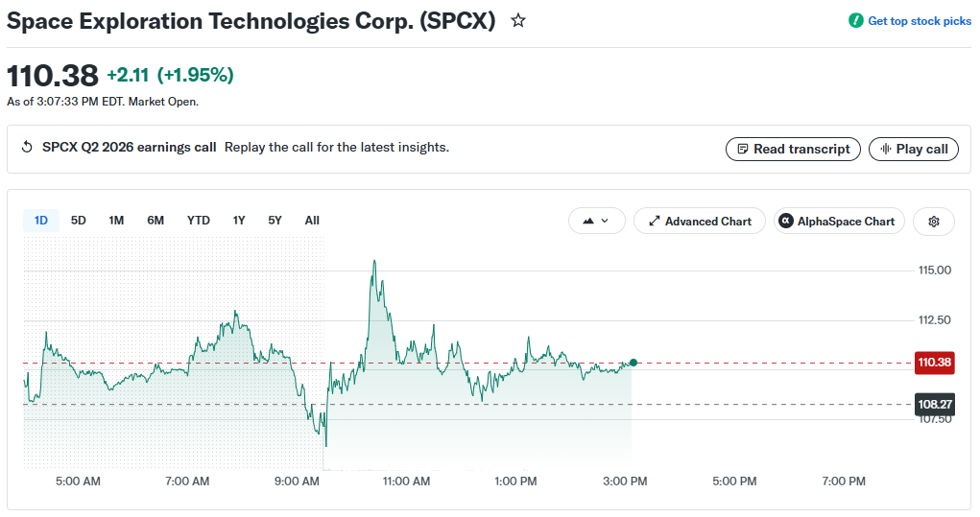Start the earnings call with Play call
This screenshot has height=517, width=980.
pos(914,150)
